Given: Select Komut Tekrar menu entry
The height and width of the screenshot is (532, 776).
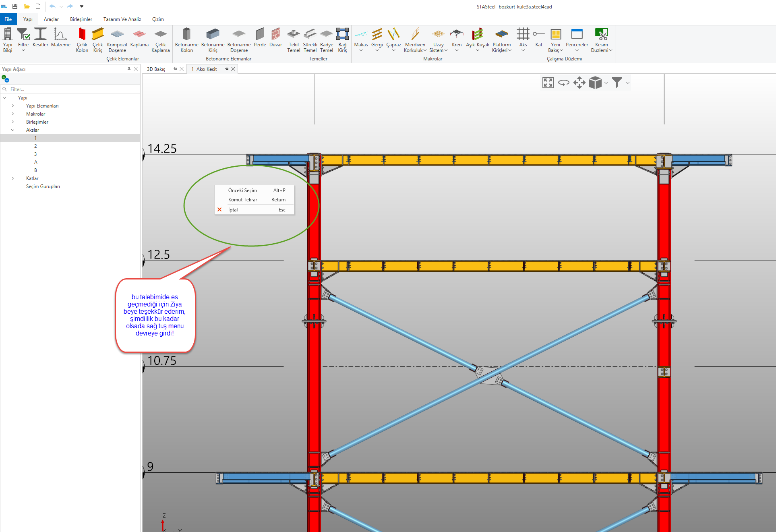Looking at the screenshot, I should coord(242,200).
